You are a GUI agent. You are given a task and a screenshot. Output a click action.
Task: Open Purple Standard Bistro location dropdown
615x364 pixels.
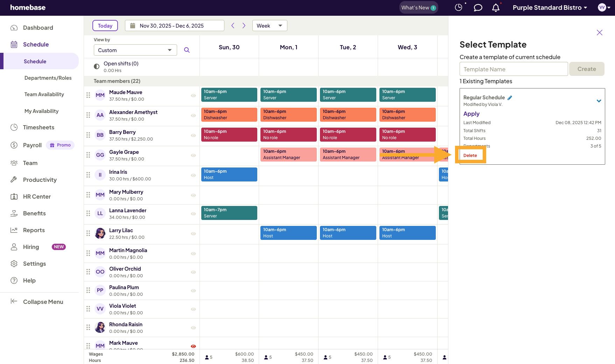pos(550,8)
